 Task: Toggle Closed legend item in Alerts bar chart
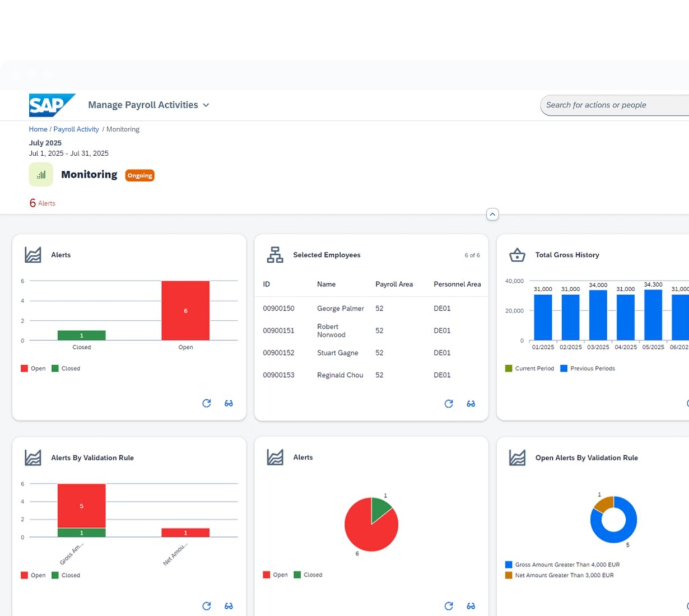[66, 368]
